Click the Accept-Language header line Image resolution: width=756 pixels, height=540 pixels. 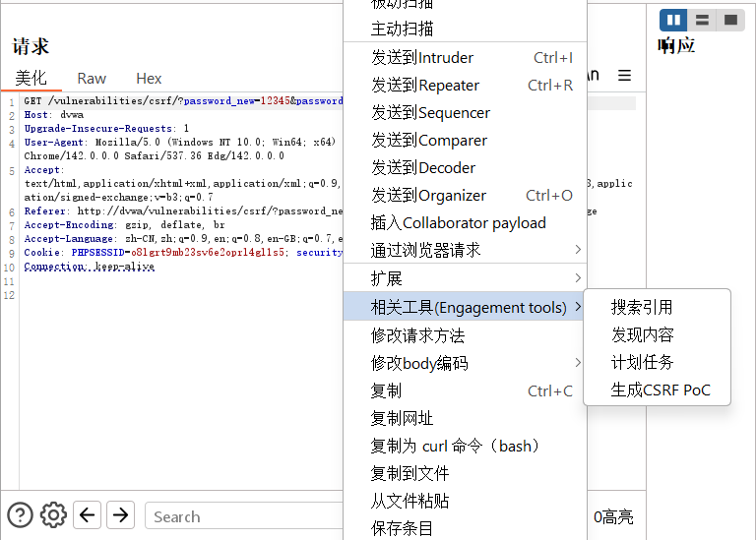tap(183, 238)
